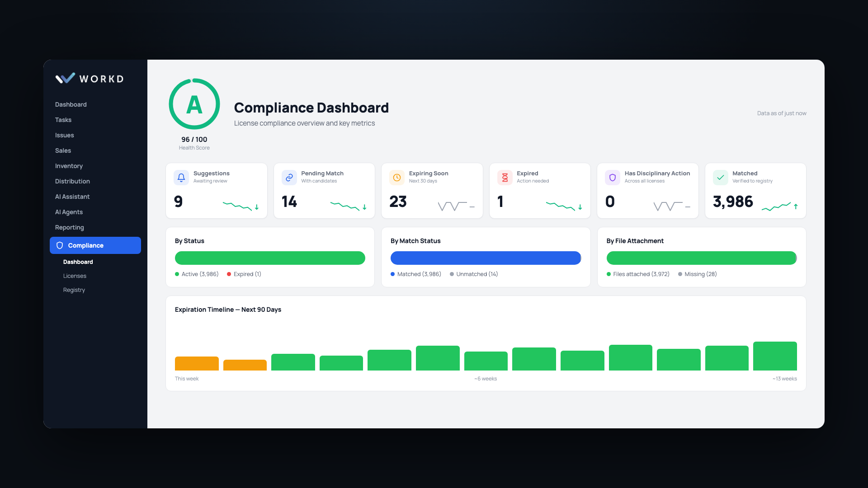This screenshot has height=488, width=868.
Task: Open the Sales section
Action: tap(63, 150)
